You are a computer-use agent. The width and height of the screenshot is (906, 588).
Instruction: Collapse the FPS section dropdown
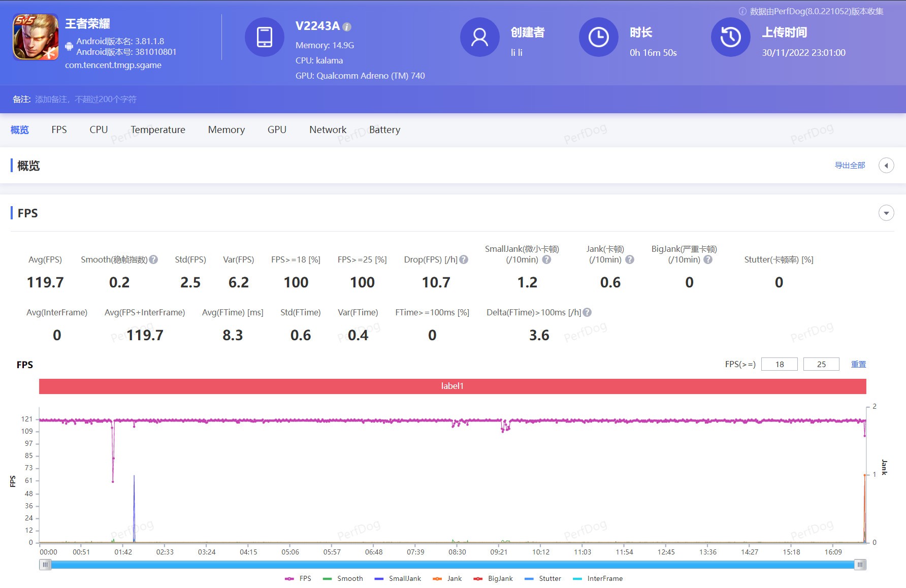point(886,213)
